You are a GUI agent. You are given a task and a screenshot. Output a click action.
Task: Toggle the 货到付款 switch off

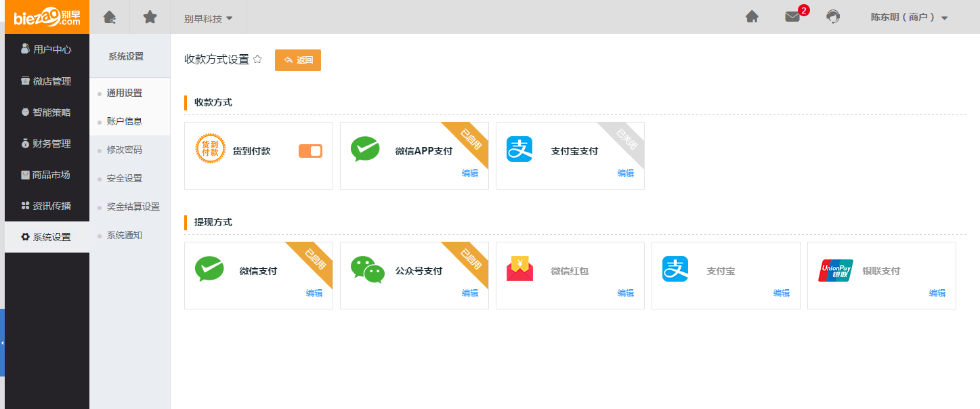point(310,151)
